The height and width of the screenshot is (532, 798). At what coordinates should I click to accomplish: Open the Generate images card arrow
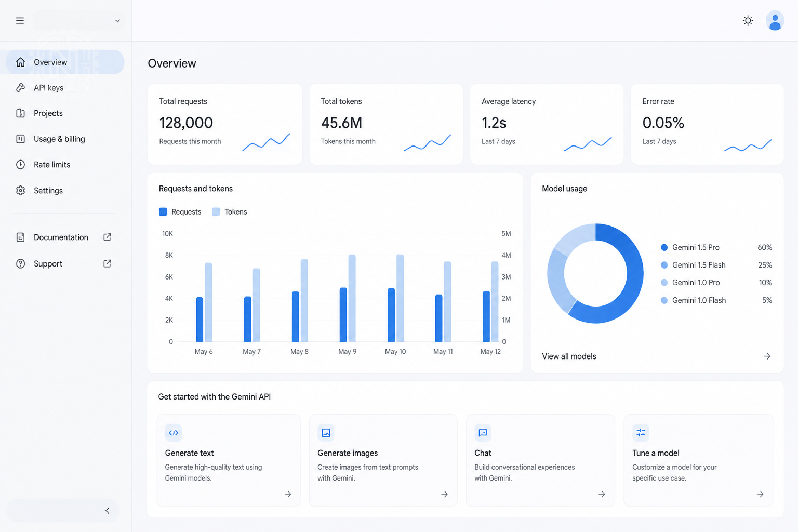point(444,494)
